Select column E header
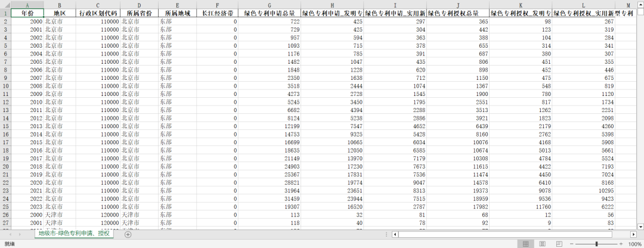The width and height of the screenshot is (644, 248). click(177, 5)
